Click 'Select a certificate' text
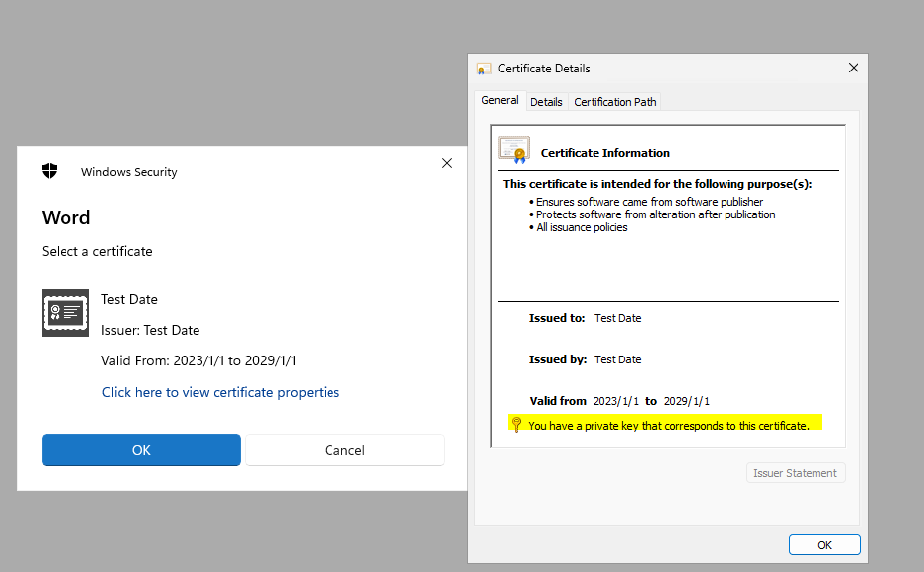 97,252
